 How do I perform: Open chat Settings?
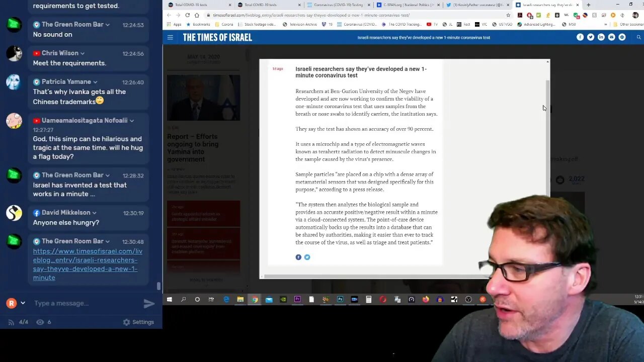point(138,322)
